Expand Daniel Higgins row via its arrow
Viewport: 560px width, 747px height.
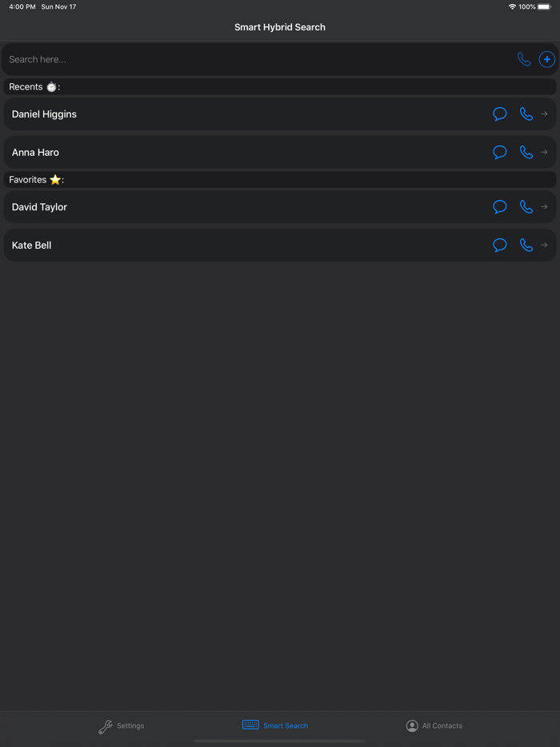[x=545, y=114]
